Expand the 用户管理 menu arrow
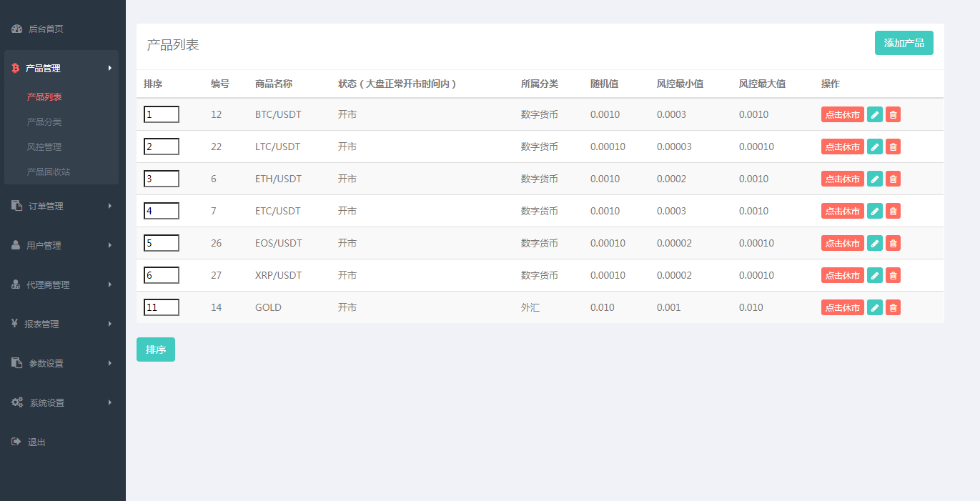 click(110, 245)
